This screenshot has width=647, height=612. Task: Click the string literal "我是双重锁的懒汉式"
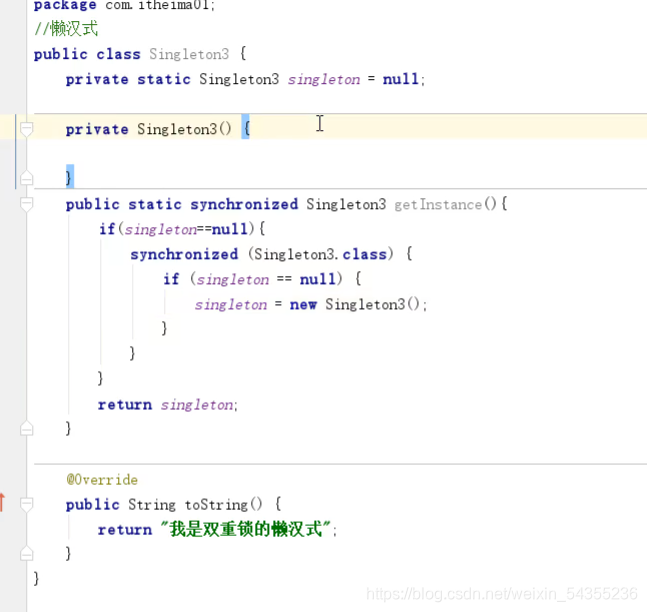[x=246, y=529]
